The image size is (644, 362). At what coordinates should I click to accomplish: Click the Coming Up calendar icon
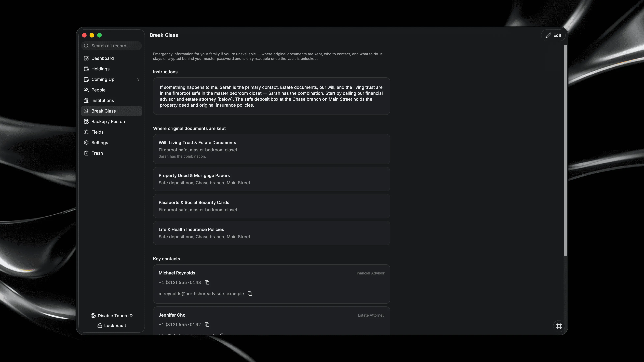coord(86,79)
